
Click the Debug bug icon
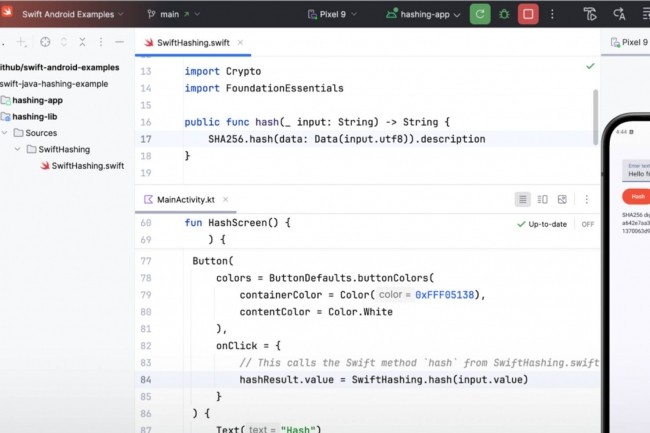[x=504, y=15]
